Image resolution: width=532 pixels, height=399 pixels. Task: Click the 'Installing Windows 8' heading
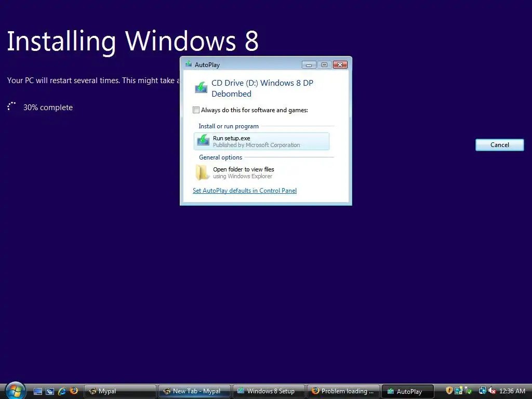click(x=132, y=42)
